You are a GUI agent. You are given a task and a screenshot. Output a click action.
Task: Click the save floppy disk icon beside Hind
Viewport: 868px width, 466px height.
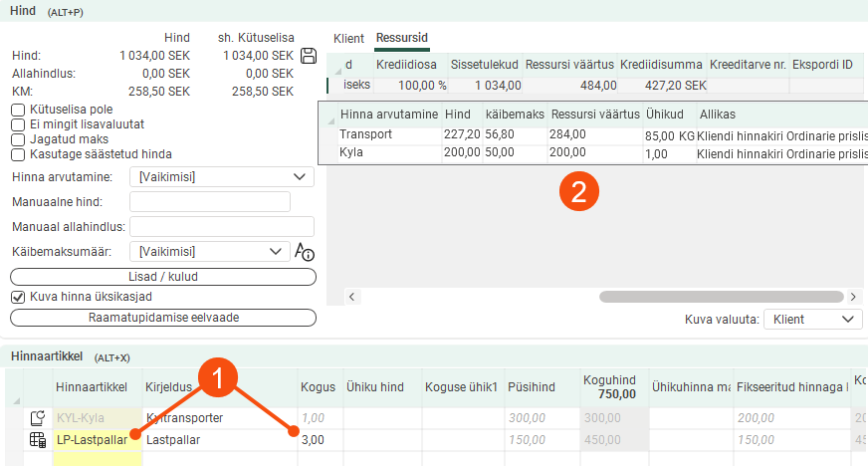point(309,56)
